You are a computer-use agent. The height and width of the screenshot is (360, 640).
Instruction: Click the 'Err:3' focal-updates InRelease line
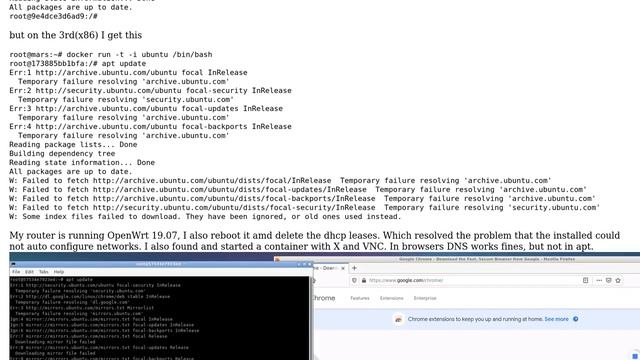click(x=146, y=108)
